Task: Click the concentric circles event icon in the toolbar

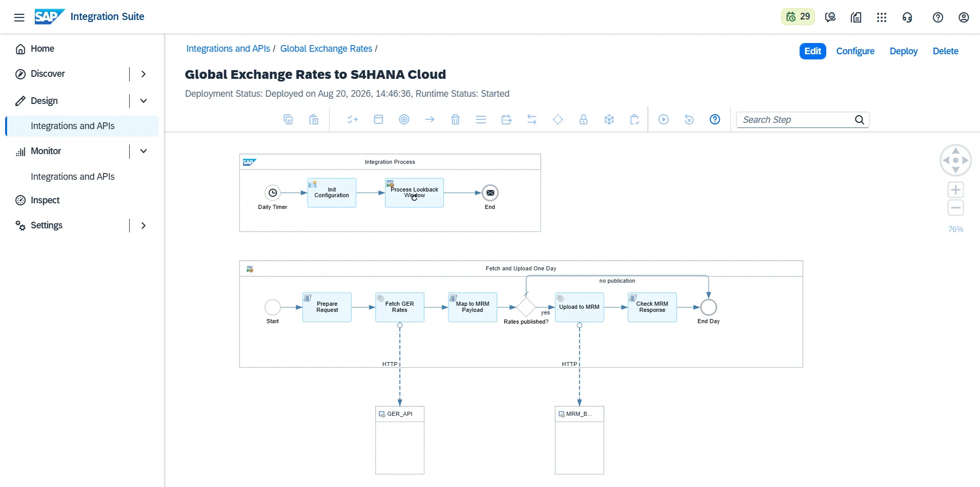Action: pos(404,119)
